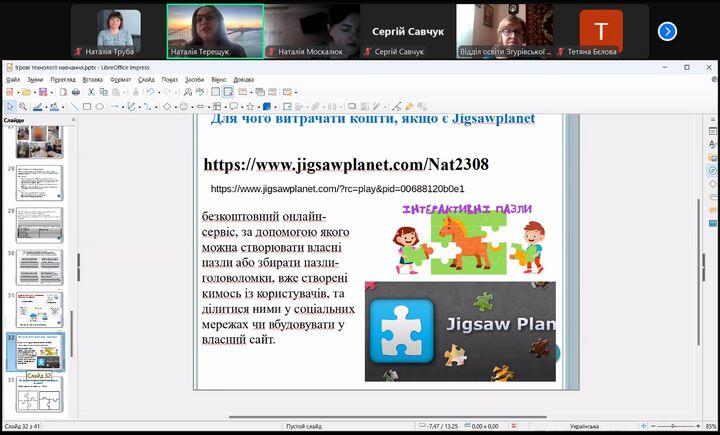Select the Lines and Arrows tool

(114, 107)
